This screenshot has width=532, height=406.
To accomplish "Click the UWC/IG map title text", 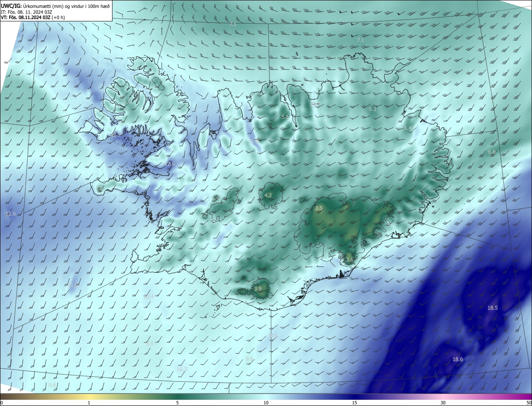I will click(x=55, y=5).
